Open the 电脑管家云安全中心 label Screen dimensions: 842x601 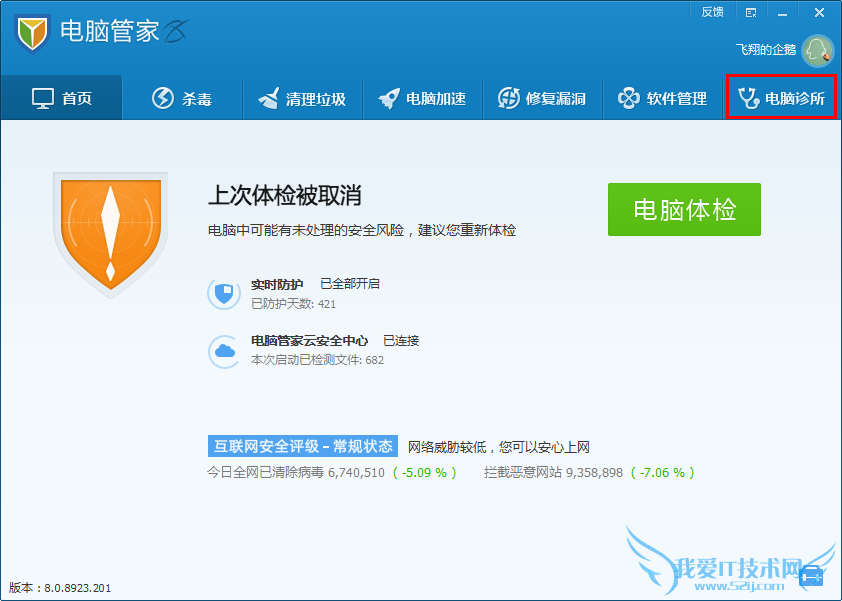point(309,341)
